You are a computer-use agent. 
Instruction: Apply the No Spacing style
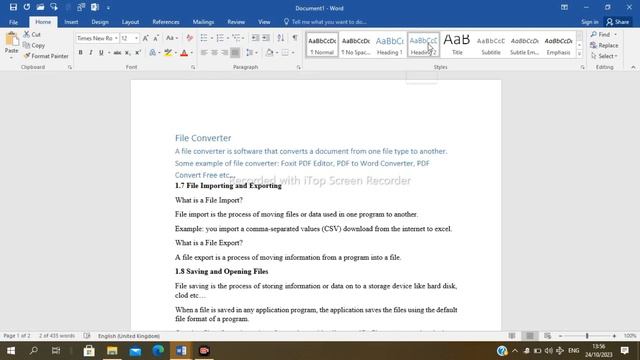[356, 45]
